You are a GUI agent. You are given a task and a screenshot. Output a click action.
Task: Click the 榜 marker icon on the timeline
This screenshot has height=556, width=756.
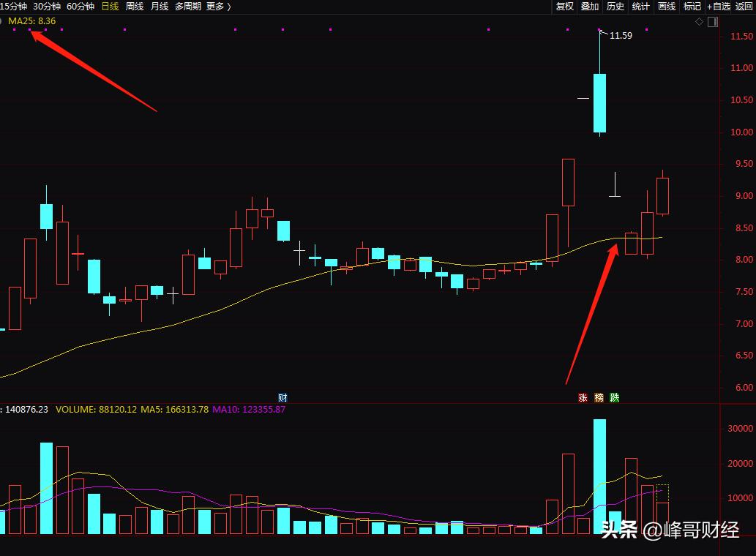[599, 397]
